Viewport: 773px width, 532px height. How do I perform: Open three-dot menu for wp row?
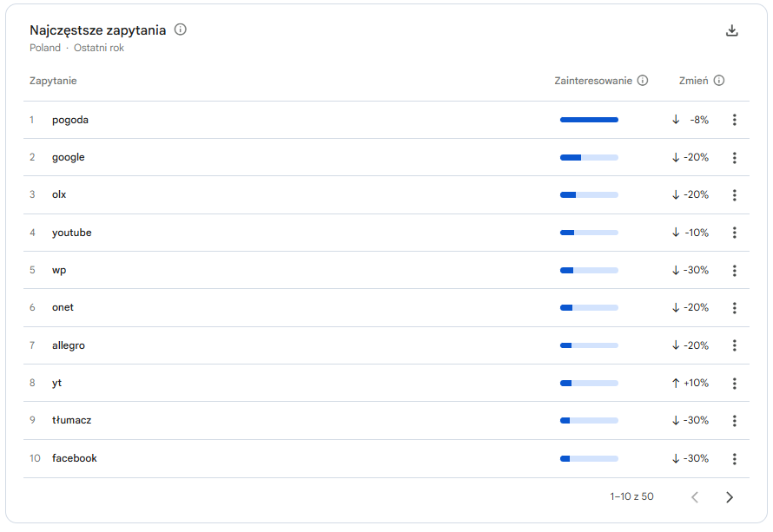(734, 270)
